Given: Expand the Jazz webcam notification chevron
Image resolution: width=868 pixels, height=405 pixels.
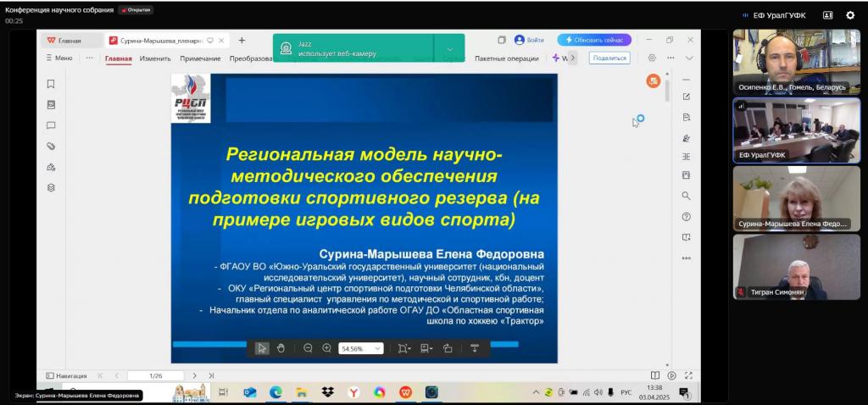Looking at the screenshot, I should click(449, 48).
